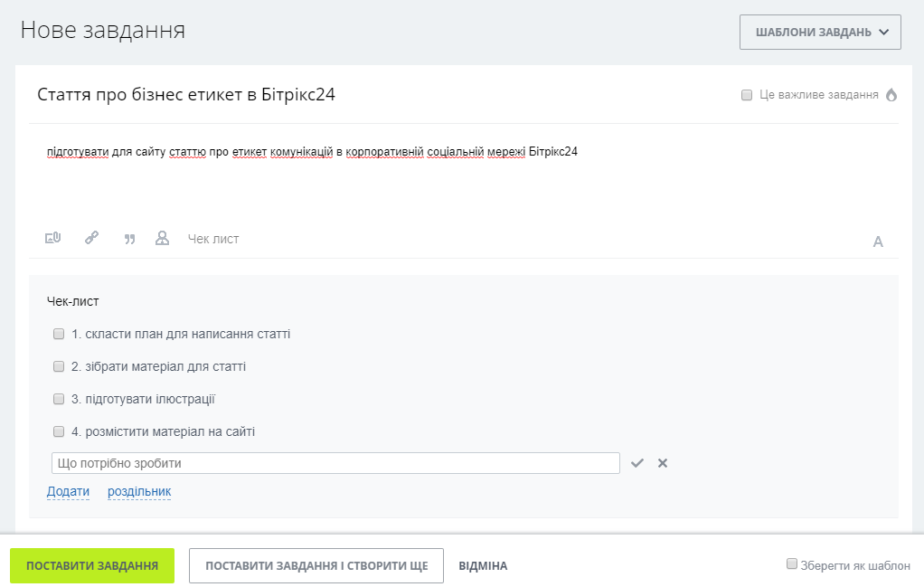This screenshot has width=924, height=587.
Task: Check item '3. підготувати ілюстрації'
Action: [x=59, y=399]
